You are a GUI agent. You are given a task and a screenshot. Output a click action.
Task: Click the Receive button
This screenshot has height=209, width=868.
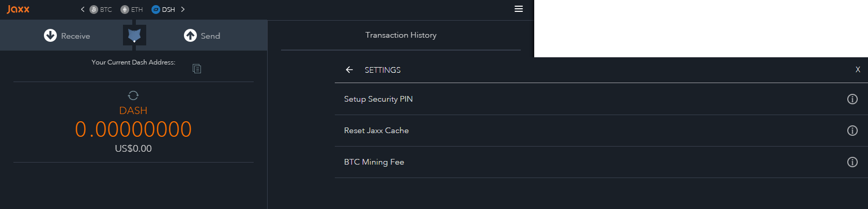pyautogui.click(x=67, y=36)
